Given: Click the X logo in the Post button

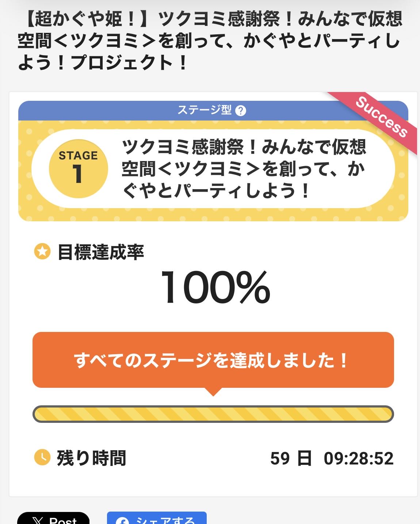Looking at the screenshot, I should tap(37, 520).
